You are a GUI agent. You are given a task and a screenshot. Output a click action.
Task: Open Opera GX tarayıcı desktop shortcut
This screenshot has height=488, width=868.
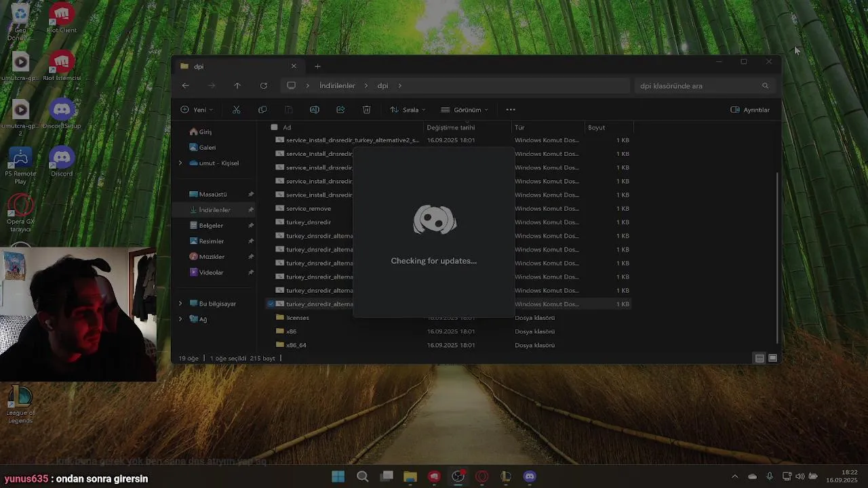click(x=20, y=213)
